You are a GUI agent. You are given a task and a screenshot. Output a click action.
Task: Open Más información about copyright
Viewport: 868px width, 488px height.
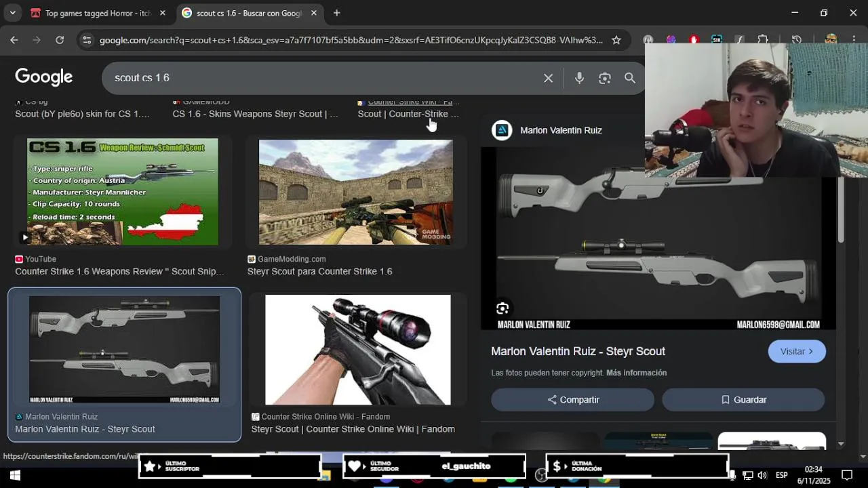[x=636, y=373]
